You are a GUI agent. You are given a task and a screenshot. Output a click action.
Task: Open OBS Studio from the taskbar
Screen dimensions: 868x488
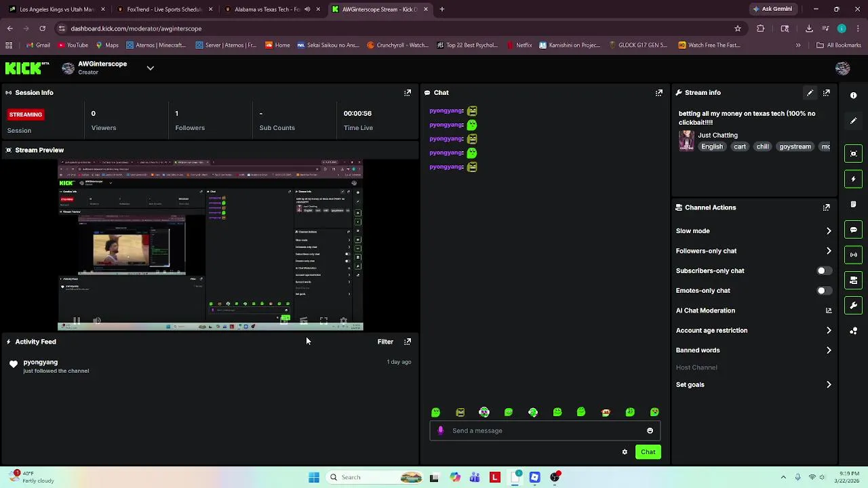(555, 477)
